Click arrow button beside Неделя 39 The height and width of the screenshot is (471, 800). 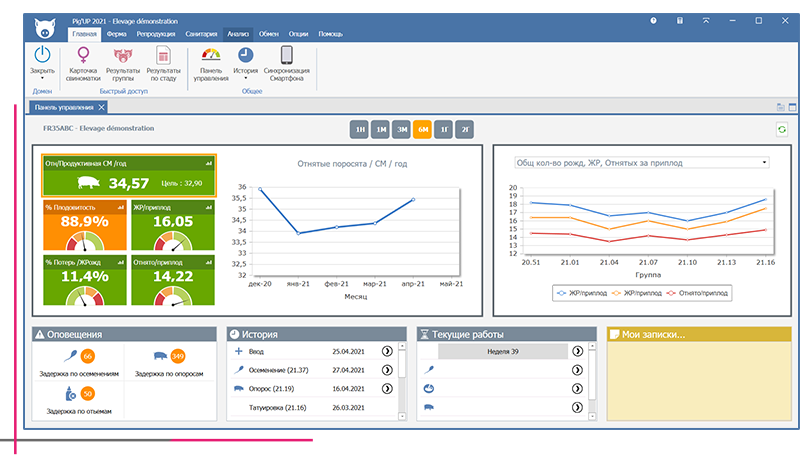[x=577, y=352]
